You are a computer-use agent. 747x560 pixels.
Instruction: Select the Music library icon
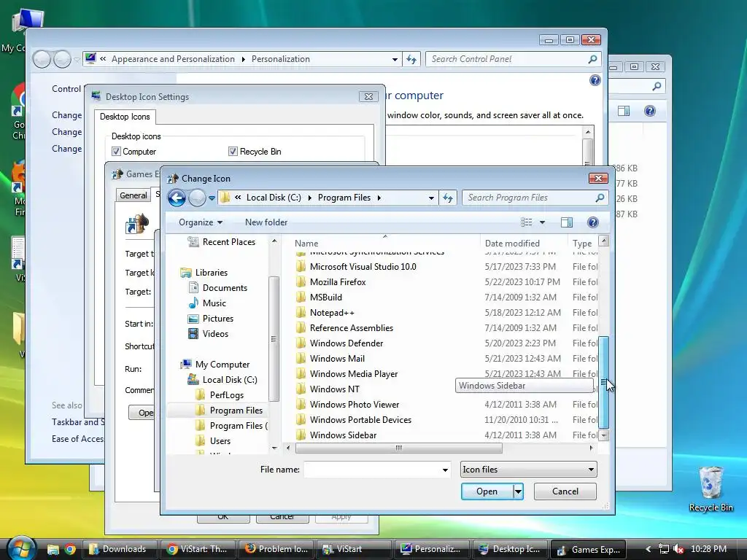(x=193, y=303)
